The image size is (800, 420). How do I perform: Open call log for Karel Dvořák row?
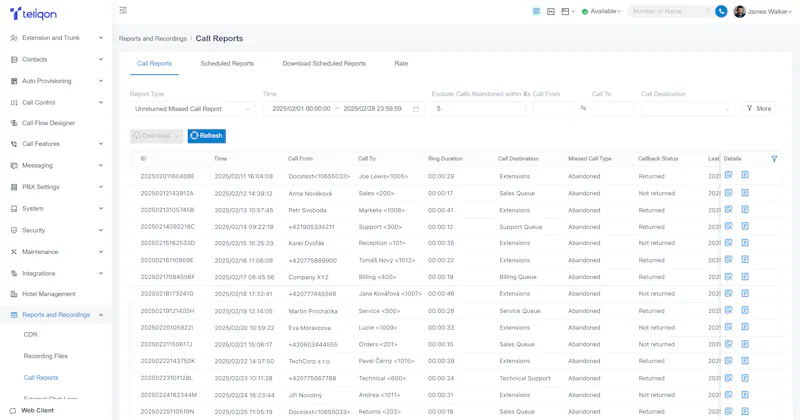click(x=745, y=242)
